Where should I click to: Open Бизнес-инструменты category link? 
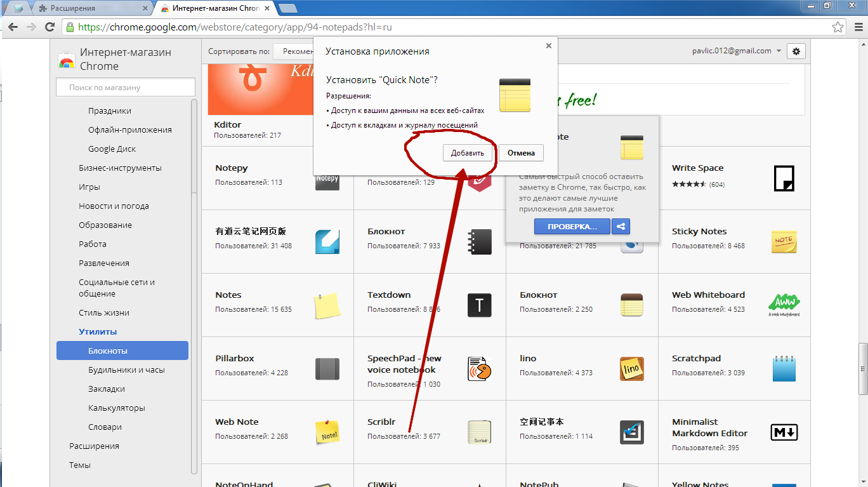[120, 168]
